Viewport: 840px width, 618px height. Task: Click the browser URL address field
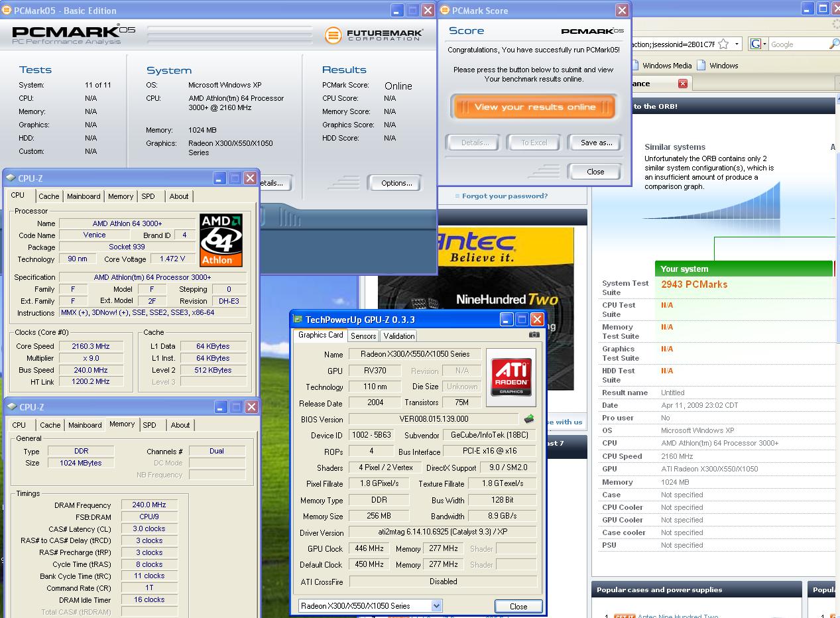tap(673, 44)
